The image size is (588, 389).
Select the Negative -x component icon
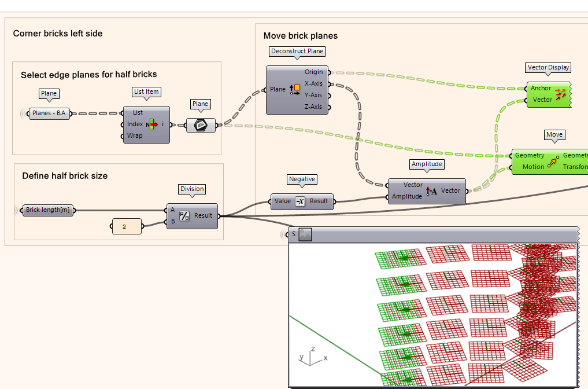pos(300,201)
